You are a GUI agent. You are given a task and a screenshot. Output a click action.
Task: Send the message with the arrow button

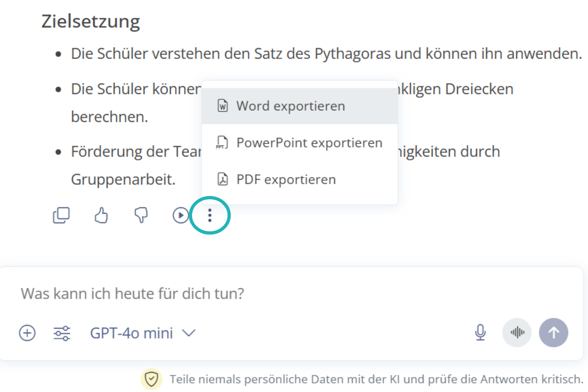pos(554,333)
